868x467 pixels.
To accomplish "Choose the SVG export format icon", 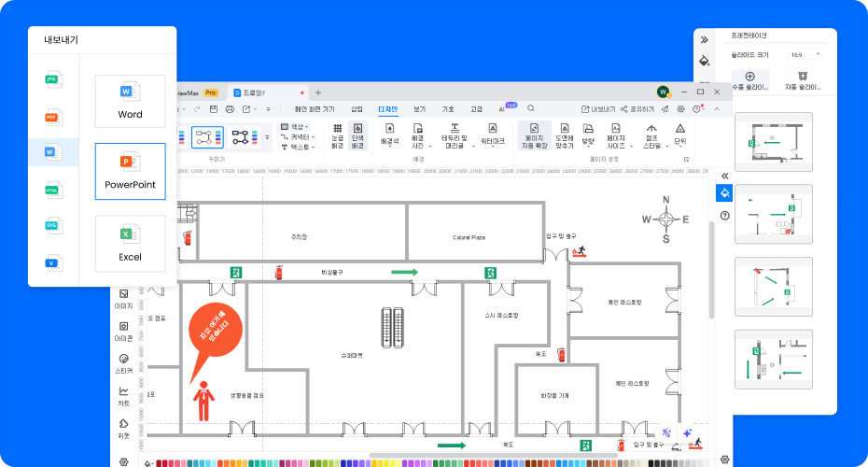I will coord(52,225).
